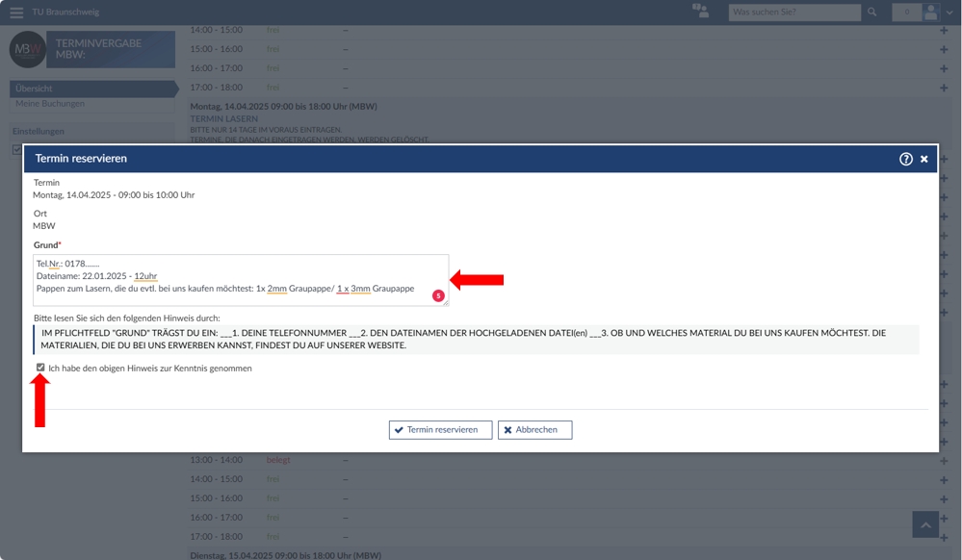Image resolution: width=962 pixels, height=560 pixels.
Task: Click into the Grund text area
Action: tap(241, 279)
